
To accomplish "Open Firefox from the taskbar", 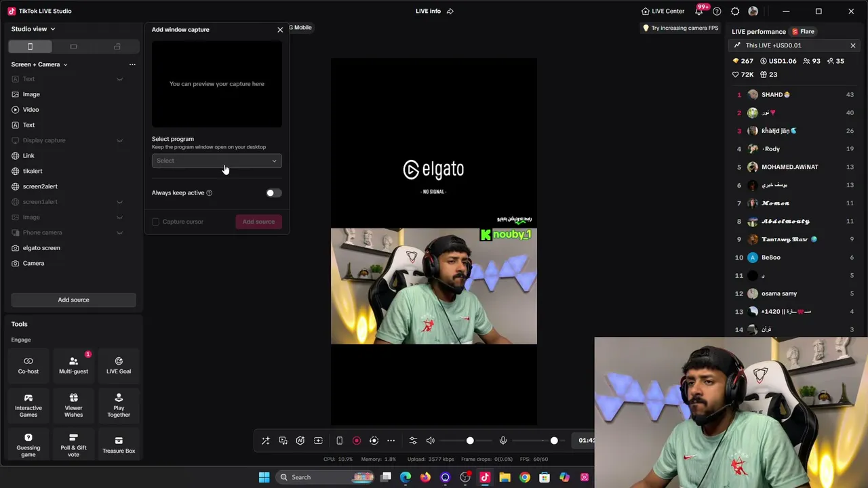I will [425, 477].
